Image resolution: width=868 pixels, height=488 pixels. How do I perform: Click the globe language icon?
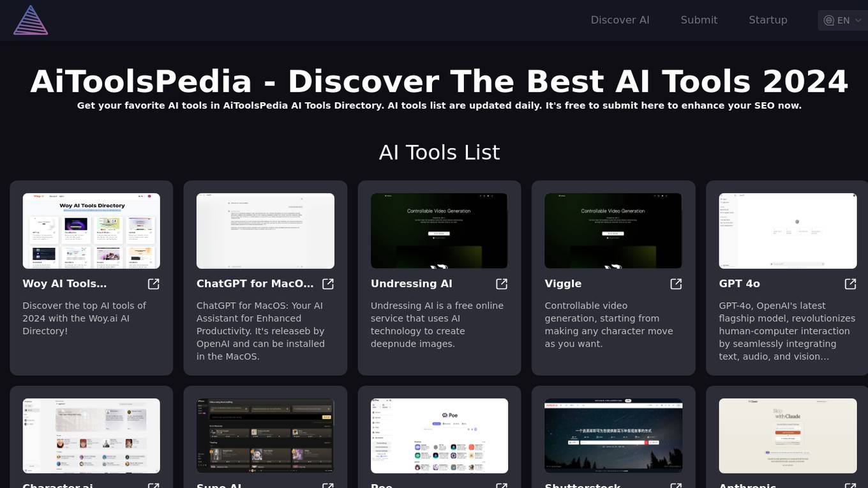(x=829, y=20)
